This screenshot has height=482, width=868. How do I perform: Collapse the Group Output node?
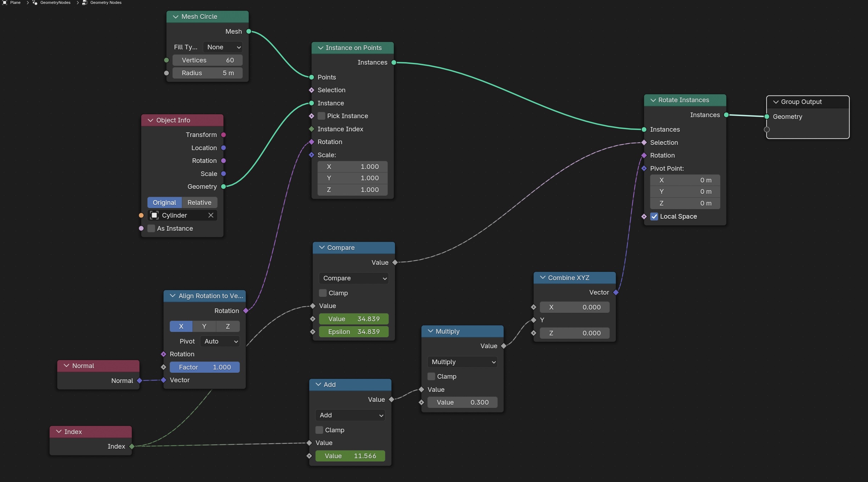pyautogui.click(x=776, y=102)
